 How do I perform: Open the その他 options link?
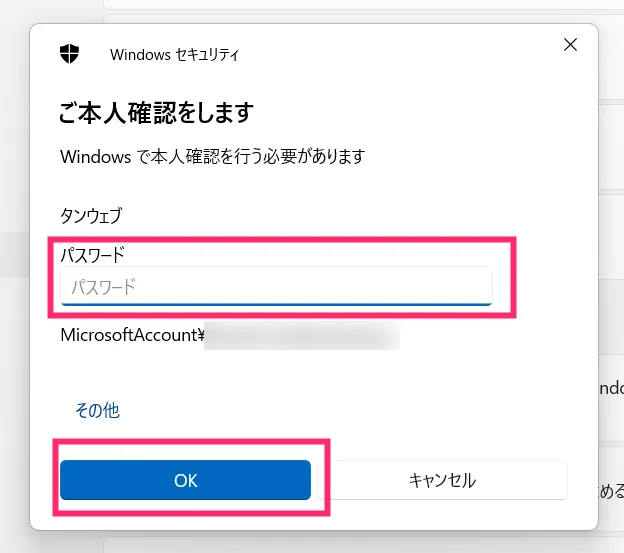97,410
